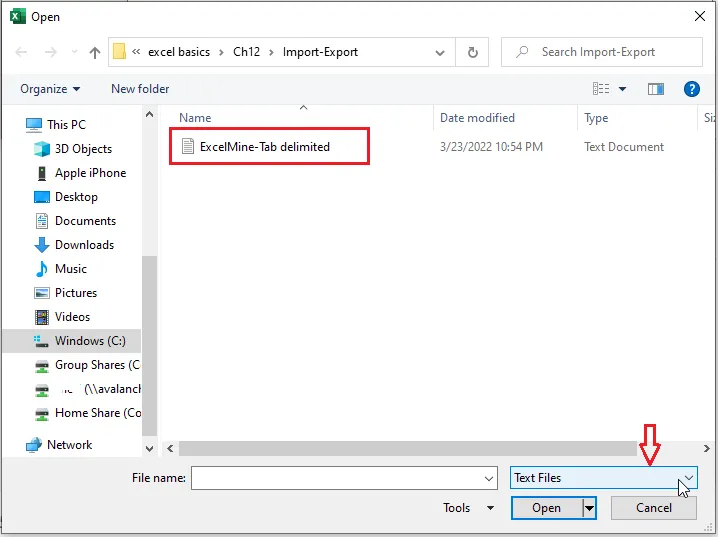This screenshot has width=718, height=537.
Task: Click the New folder button
Action: pos(140,89)
